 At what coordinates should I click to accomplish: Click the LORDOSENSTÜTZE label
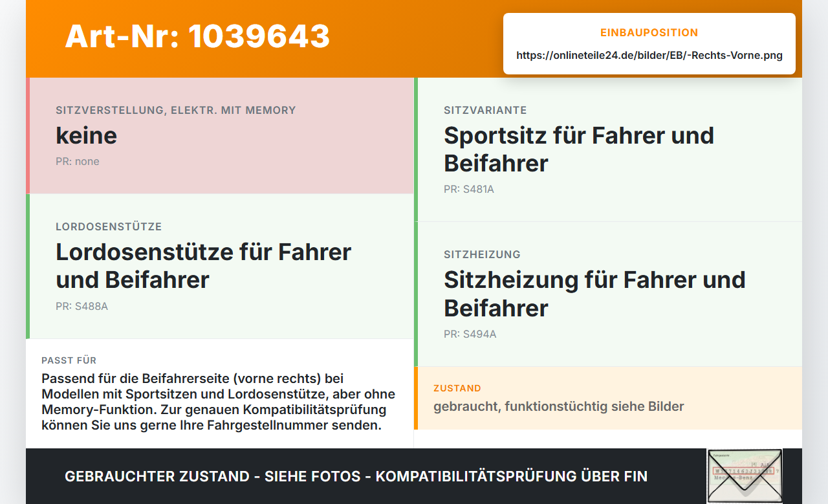109,226
